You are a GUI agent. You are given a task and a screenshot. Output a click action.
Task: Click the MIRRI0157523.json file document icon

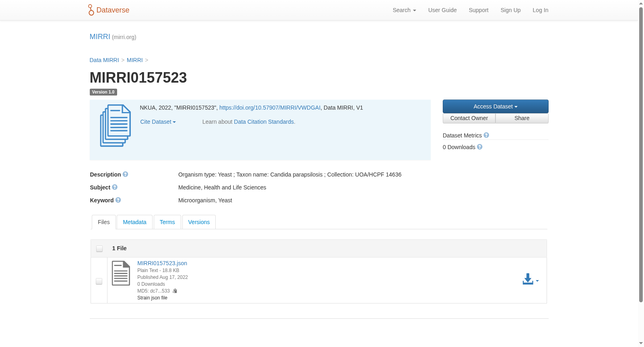(x=121, y=273)
